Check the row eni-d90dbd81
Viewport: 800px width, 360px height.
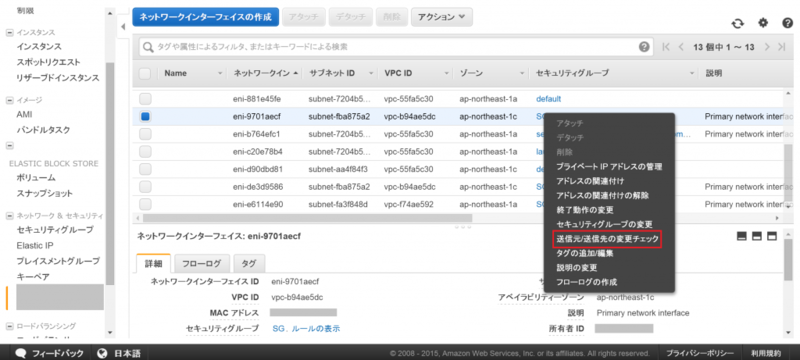point(145,169)
